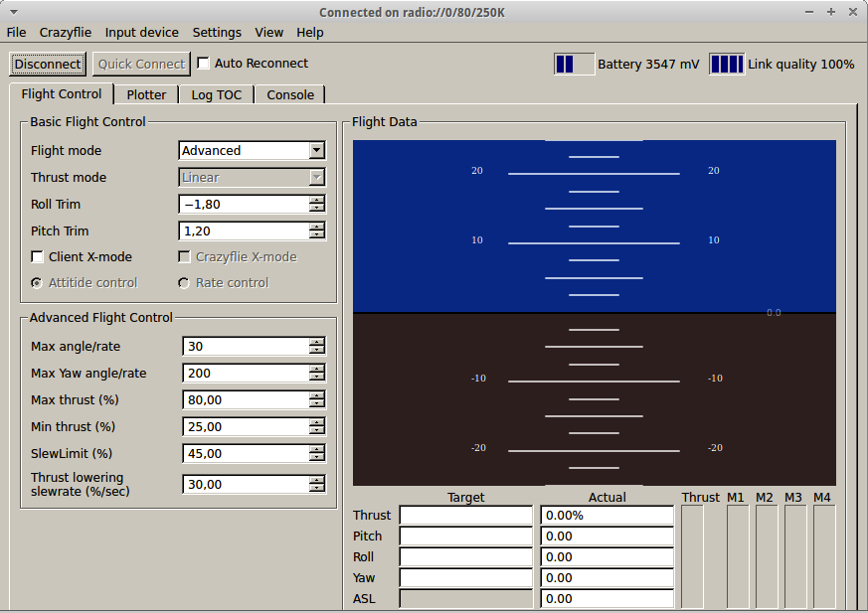Expand the Flight mode dropdown

[x=316, y=151]
